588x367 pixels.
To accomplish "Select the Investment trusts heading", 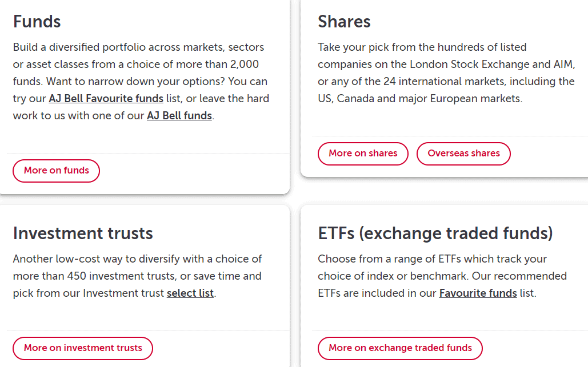I will click(x=83, y=233).
